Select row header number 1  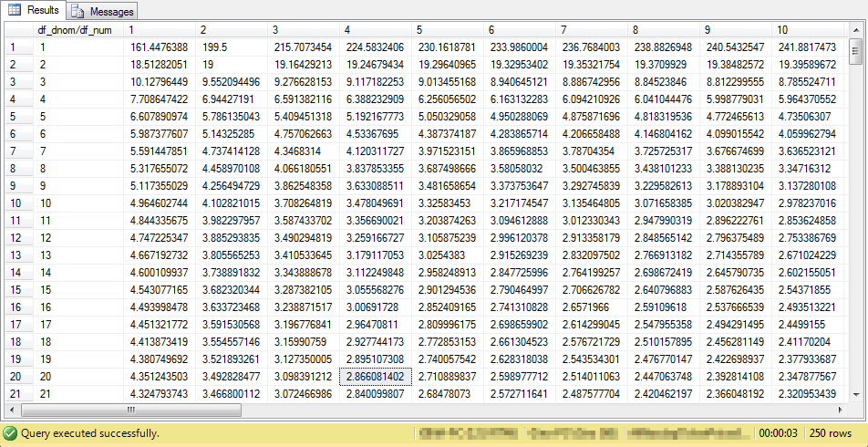click(20, 47)
